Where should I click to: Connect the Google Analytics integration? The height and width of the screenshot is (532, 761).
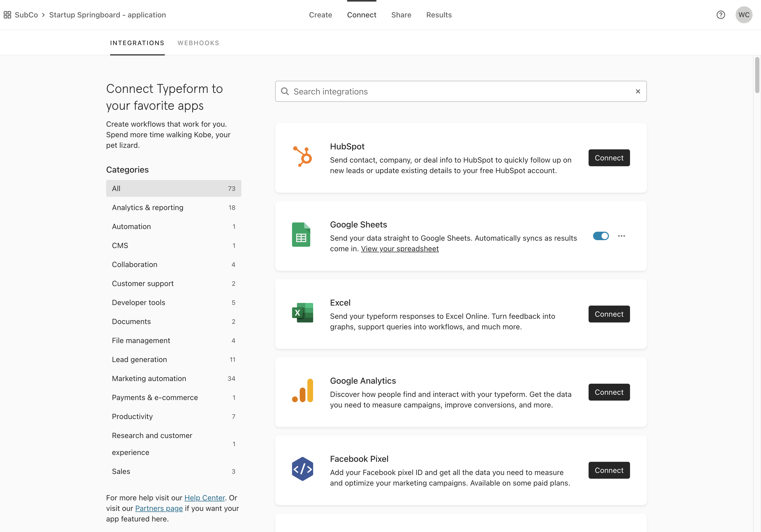[x=609, y=392]
